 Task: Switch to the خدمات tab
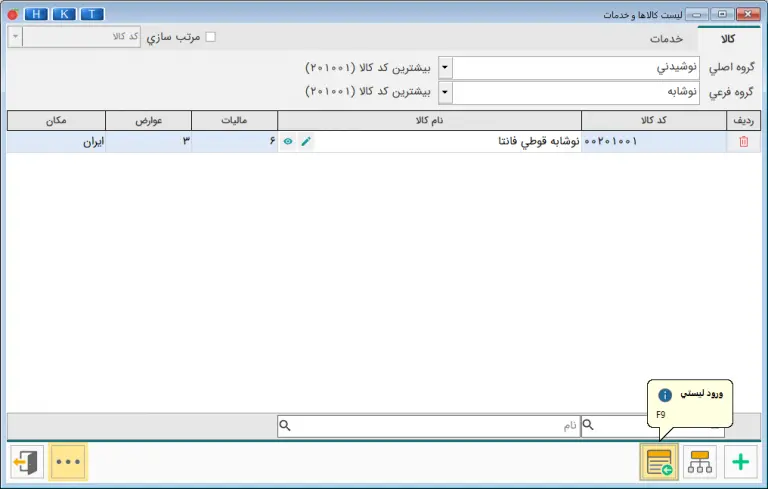tap(666, 39)
